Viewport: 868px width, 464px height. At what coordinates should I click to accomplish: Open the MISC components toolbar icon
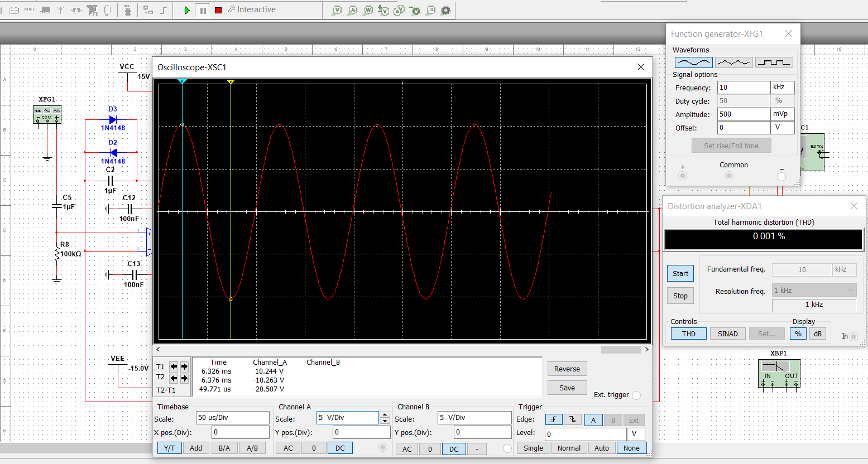30,9
